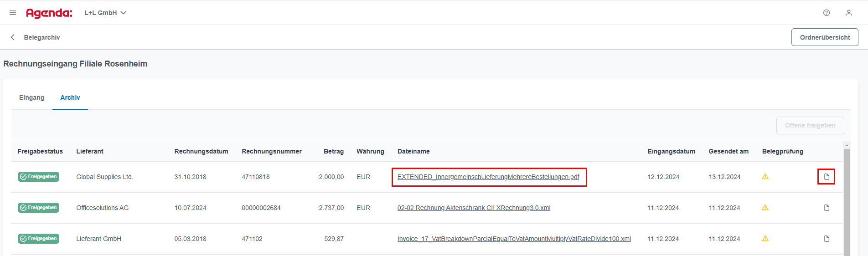
Task: Expand the L+L GmbH client dropdown
Action: coord(105,13)
